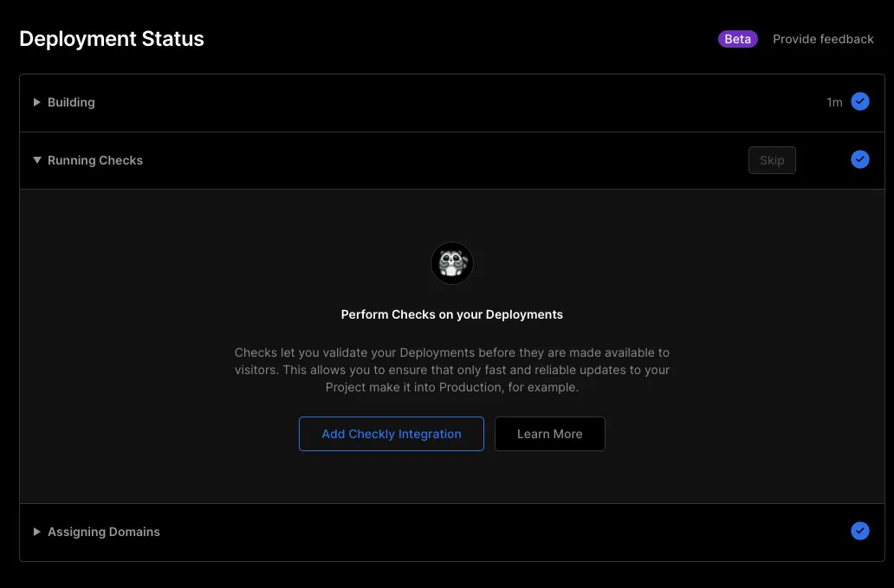Select the Assigning Domains step label

tap(104, 532)
